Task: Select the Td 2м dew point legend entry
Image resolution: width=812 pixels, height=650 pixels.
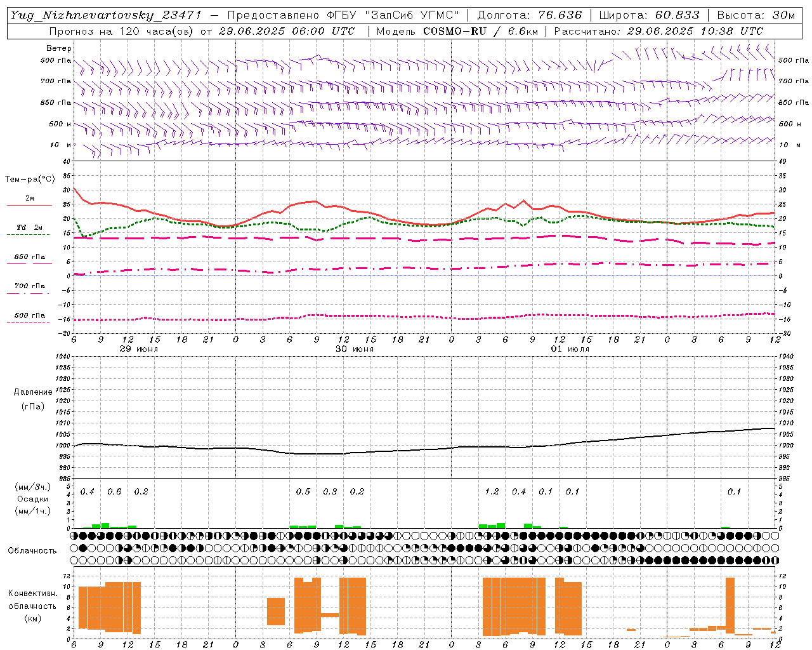Action: click(29, 227)
